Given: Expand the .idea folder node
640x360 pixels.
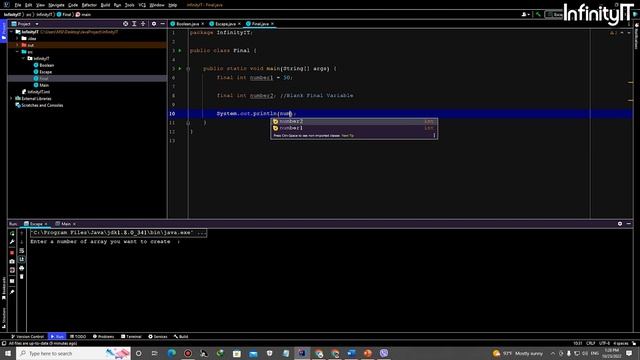Looking at the screenshot, I should point(17,38).
